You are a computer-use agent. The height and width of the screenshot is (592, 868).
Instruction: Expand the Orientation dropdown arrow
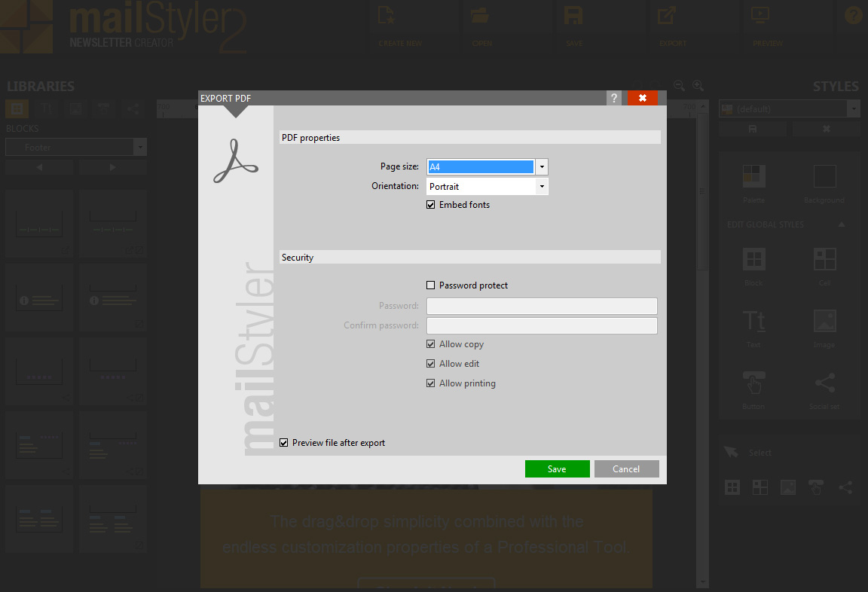(542, 187)
